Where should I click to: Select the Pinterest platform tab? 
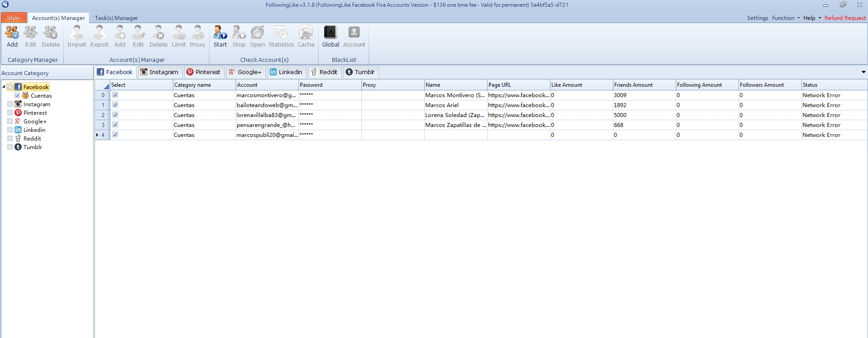[203, 72]
